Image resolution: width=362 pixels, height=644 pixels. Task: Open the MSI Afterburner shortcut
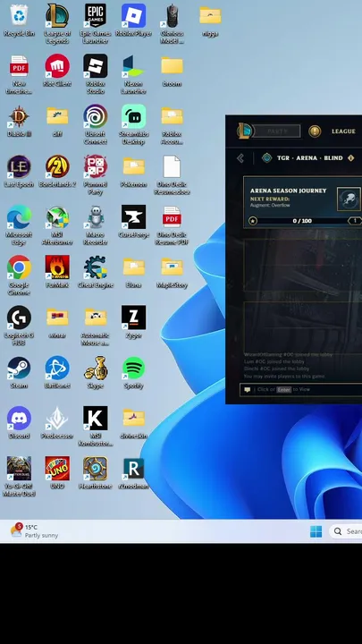(x=57, y=225)
